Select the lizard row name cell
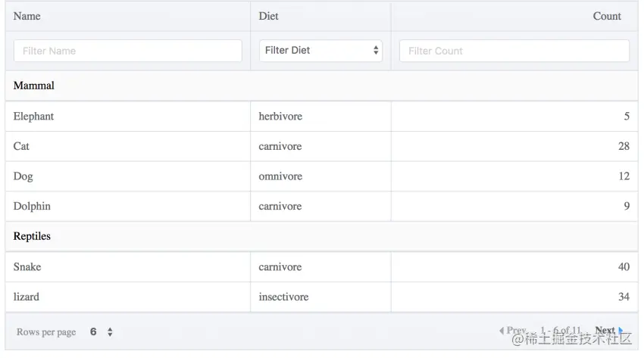Image resolution: width=644 pixels, height=358 pixels. pyautogui.click(x=27, y=297)
